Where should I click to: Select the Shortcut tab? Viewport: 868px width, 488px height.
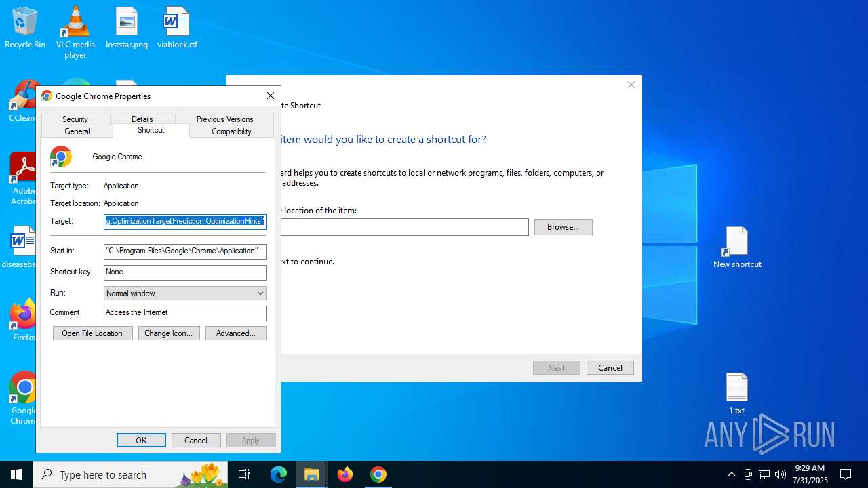tap(151, 130)
